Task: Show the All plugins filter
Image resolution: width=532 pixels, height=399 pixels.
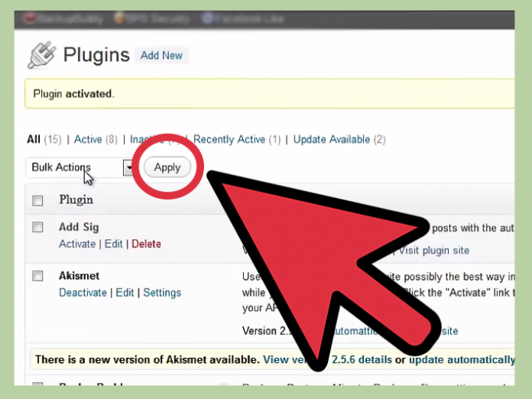Action: (x=34, y=139)
